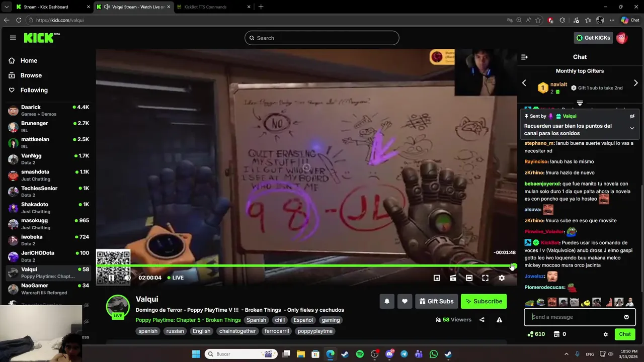
Task: Click the Gift Subs button
Action: pyautogui.click(x=436, y=301)
